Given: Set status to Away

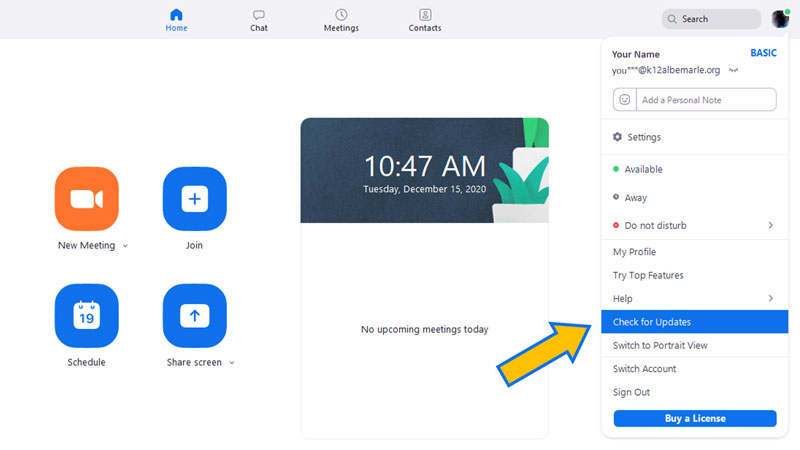Looking at the screenshot, I should coord(694,197).
